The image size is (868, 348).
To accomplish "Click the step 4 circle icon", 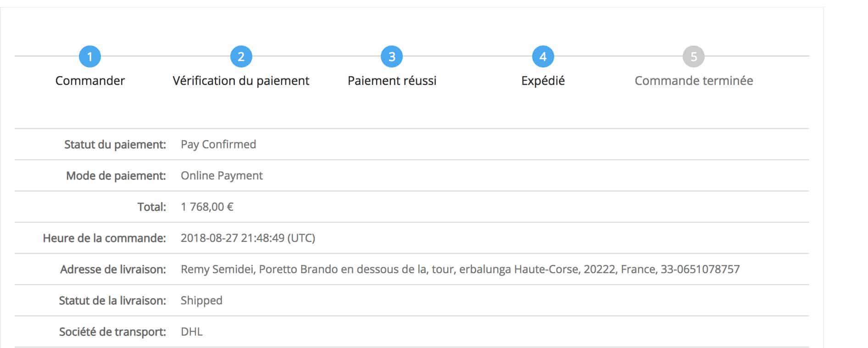I will point(543,56).
